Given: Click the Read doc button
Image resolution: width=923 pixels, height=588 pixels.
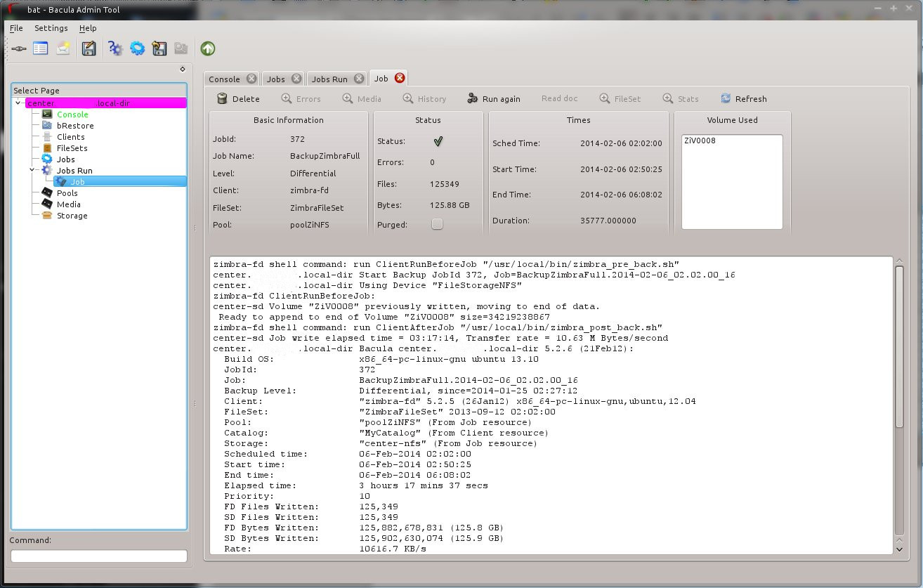Looking at the screenshot, I should (x=560, y=98).
